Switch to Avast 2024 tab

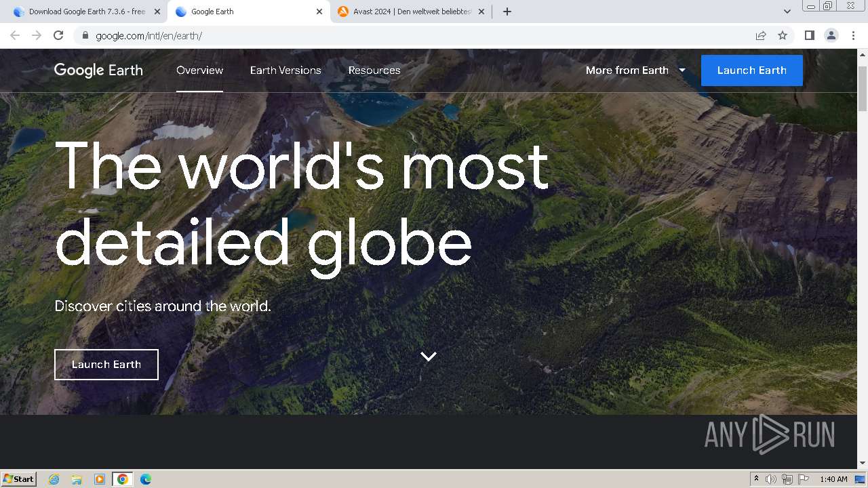click(410, 12)
